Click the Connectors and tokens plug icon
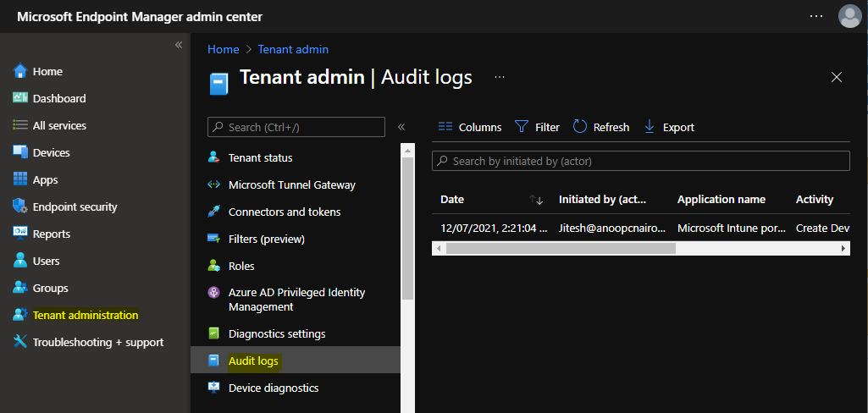Viewport: 868px width, 413px height. (213, 212)
